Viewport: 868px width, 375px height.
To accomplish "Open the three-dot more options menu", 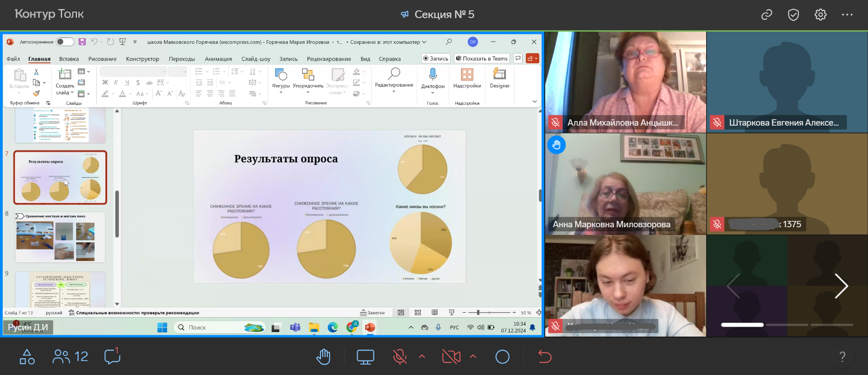I will pyautogui.click(x=847, y=15).
